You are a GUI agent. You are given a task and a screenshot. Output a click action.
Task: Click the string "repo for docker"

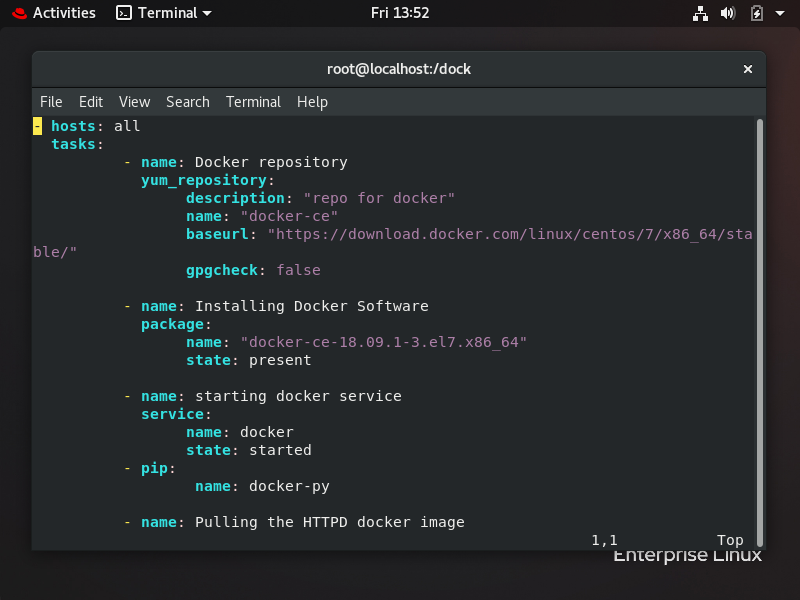click(x=379, y=198)
